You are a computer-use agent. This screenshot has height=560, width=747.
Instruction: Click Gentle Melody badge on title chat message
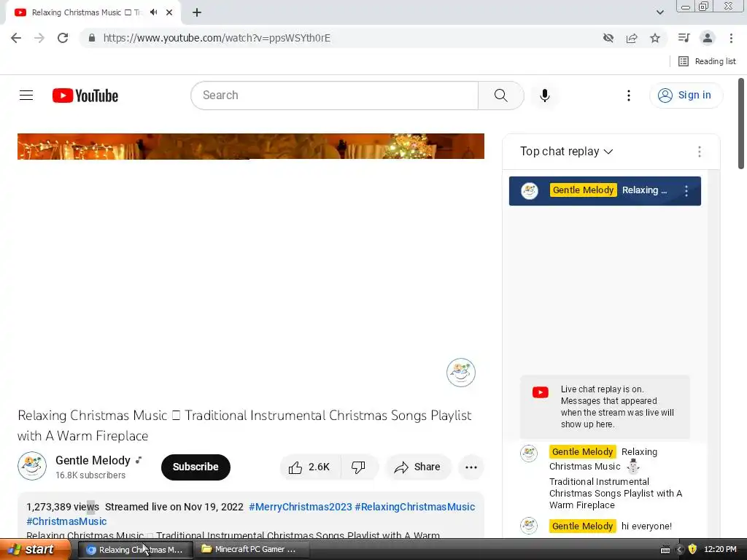pyautogui.click(x=582, y=451)
